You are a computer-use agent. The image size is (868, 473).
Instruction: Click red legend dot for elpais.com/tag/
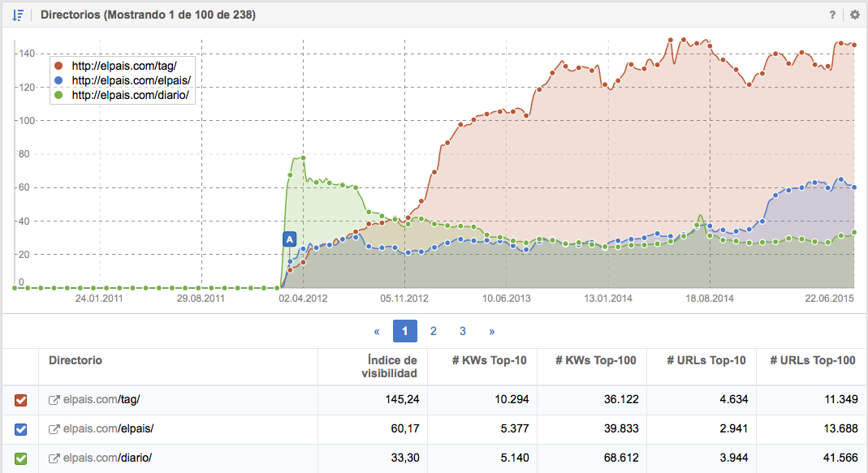58,66
